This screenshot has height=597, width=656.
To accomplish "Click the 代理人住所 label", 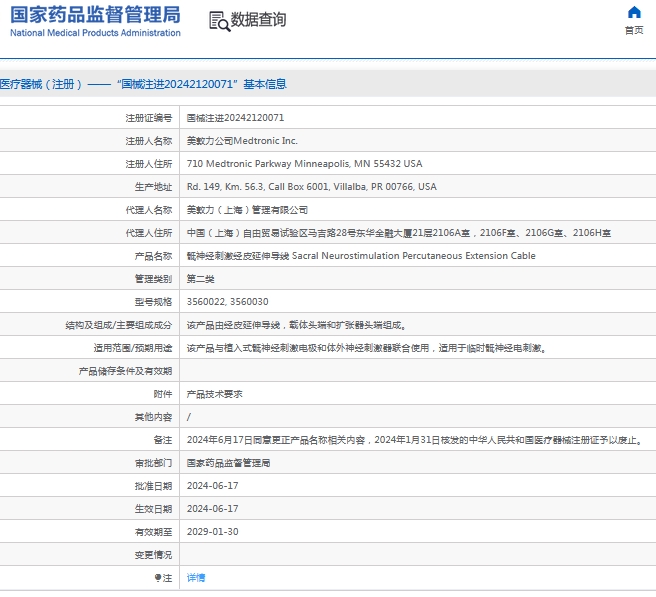I will (149, 233).
